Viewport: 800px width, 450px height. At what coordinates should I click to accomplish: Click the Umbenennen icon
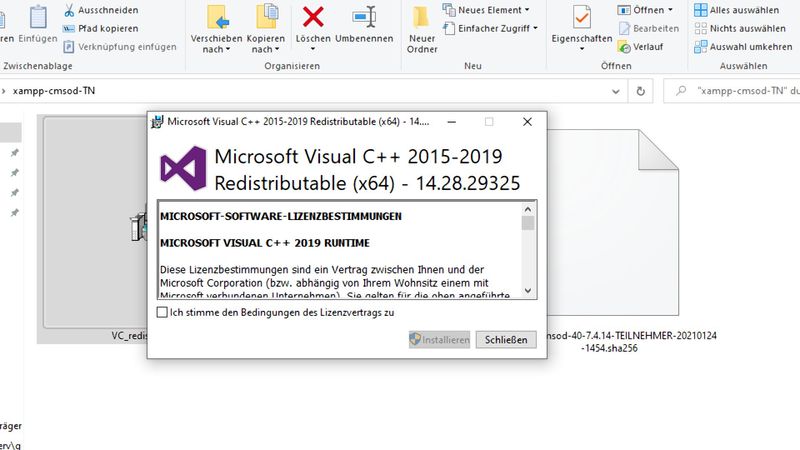click(364, 17)
